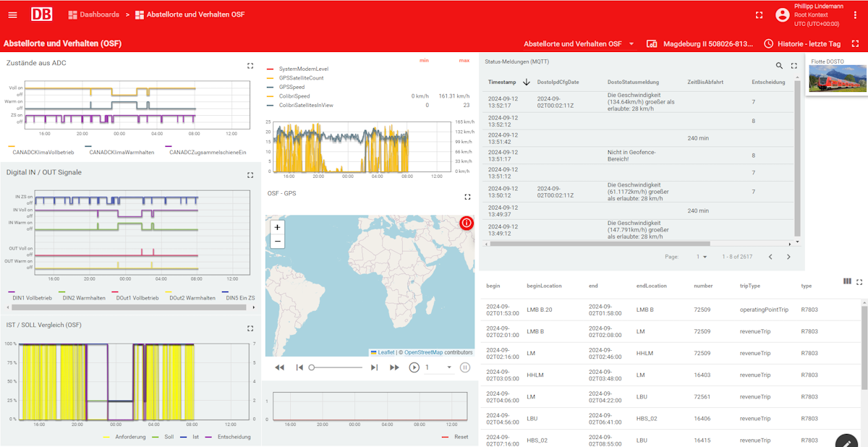Maximize the trips table widget

pyautogui.click(x=859, y=281)
